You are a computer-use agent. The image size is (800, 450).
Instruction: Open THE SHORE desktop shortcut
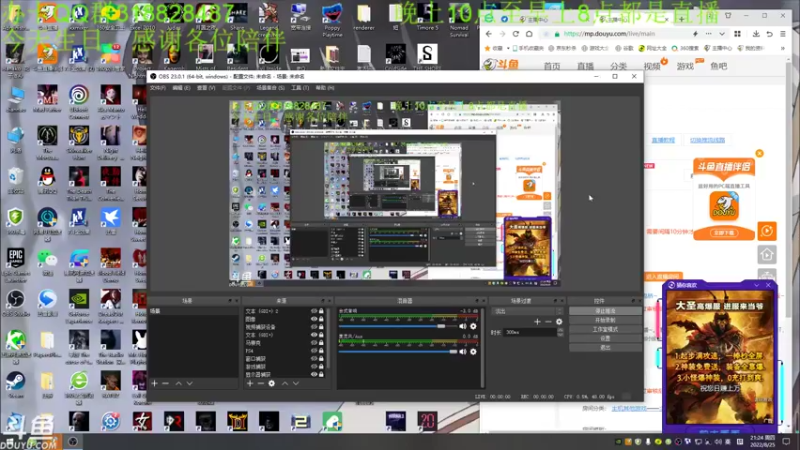point(427,57)
